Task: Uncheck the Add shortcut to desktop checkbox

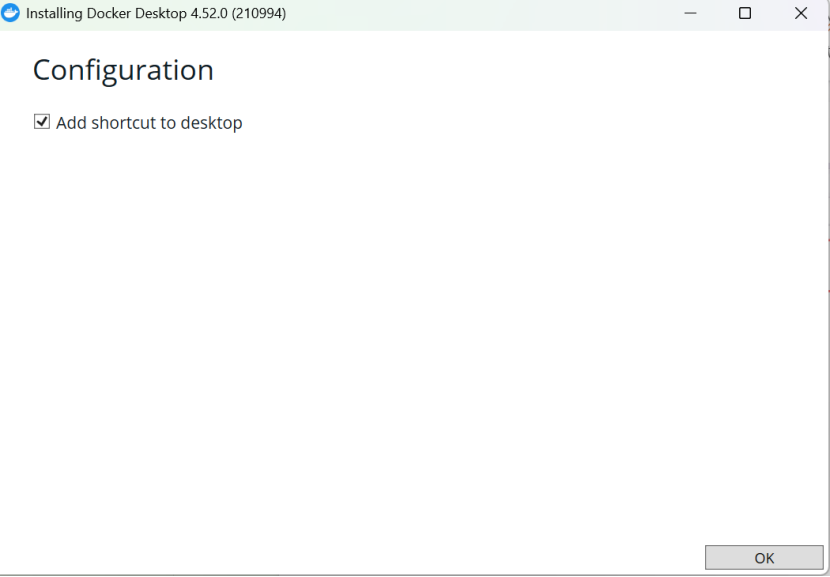Action: click(42, 122)
